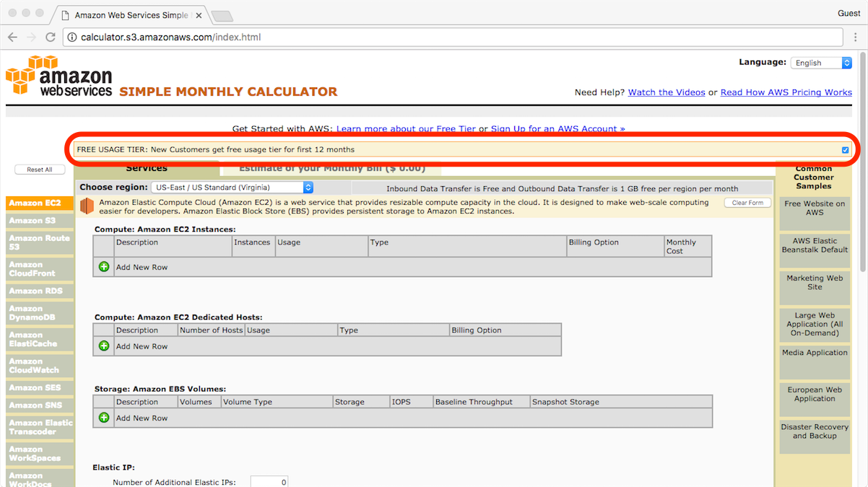Click green plus icon in EBS Volumes table
Viewport: 868px width, 487px height.
click(x=104, y=418)
